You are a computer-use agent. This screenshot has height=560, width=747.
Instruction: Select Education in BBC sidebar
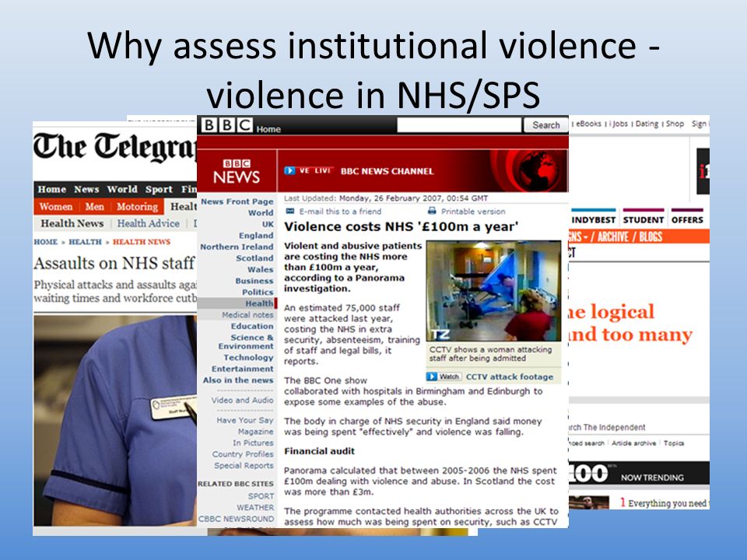tap(252, 326)
